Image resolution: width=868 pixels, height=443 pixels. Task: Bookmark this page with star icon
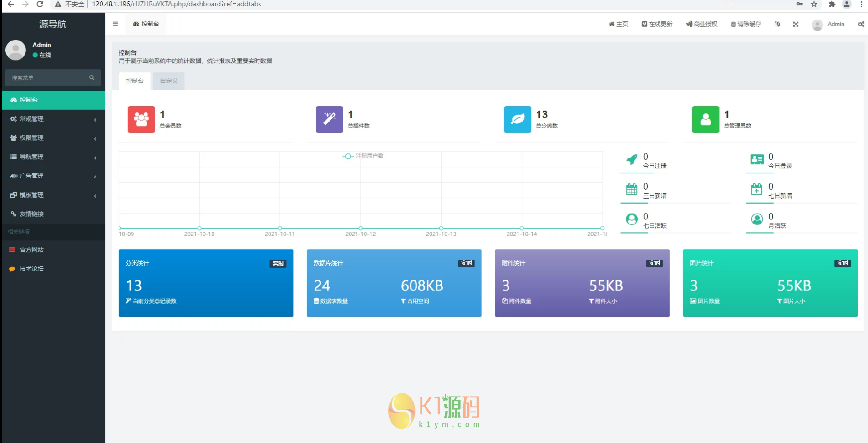(814, 5)
